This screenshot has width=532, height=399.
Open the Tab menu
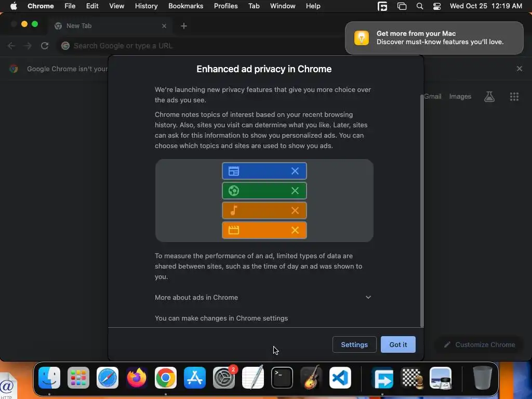[x=254, y=6]
